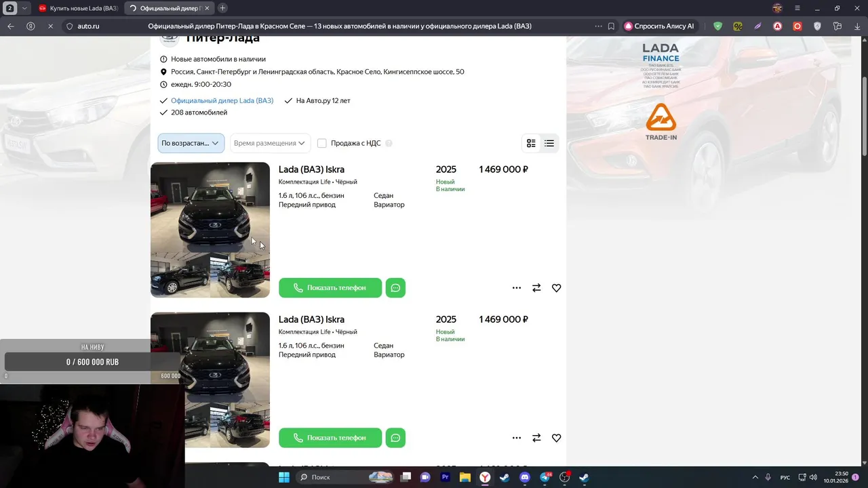Add first Lada Iskra to favorites

(x=556, y=288)
